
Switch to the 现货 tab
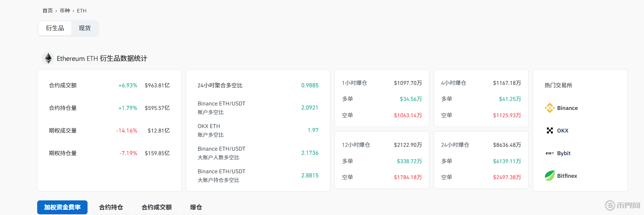(x=85, y=28)
